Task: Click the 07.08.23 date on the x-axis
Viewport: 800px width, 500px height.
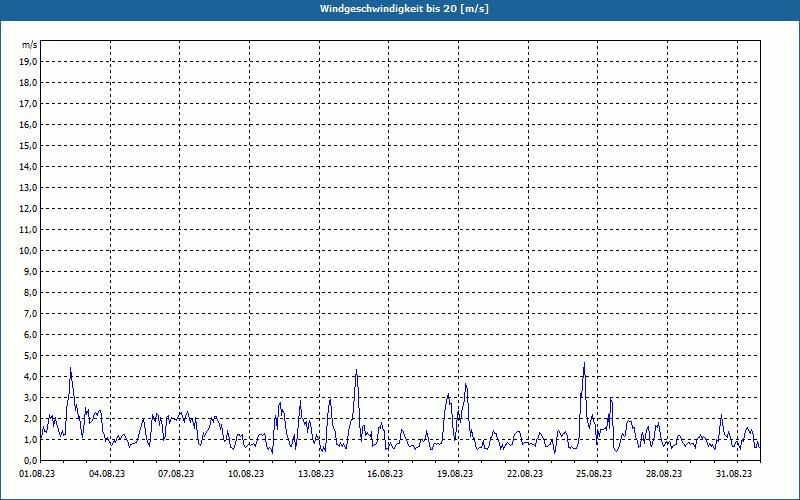Action: pyautogui.click(x=176, y=474)
